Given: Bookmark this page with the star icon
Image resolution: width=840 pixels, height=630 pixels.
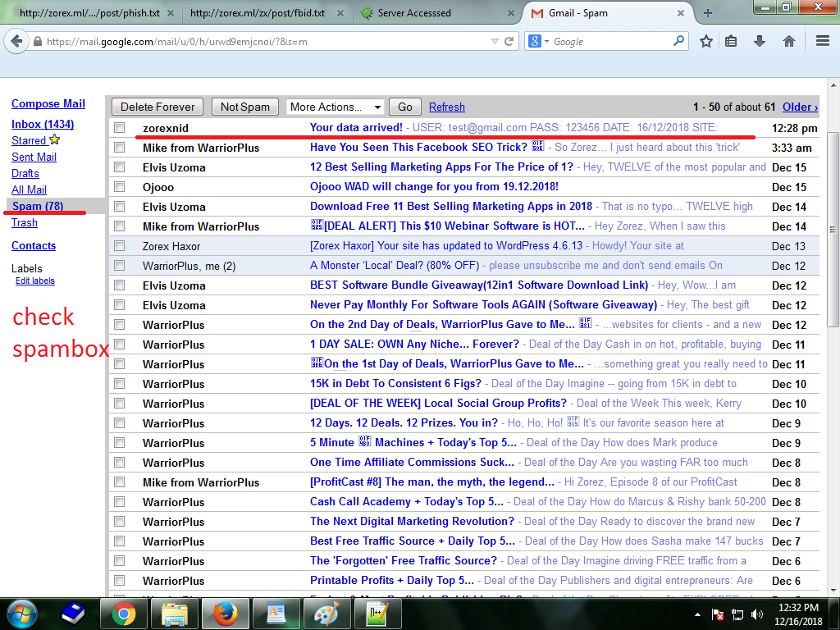Looking at the screenshot, I should coord(706,41).
